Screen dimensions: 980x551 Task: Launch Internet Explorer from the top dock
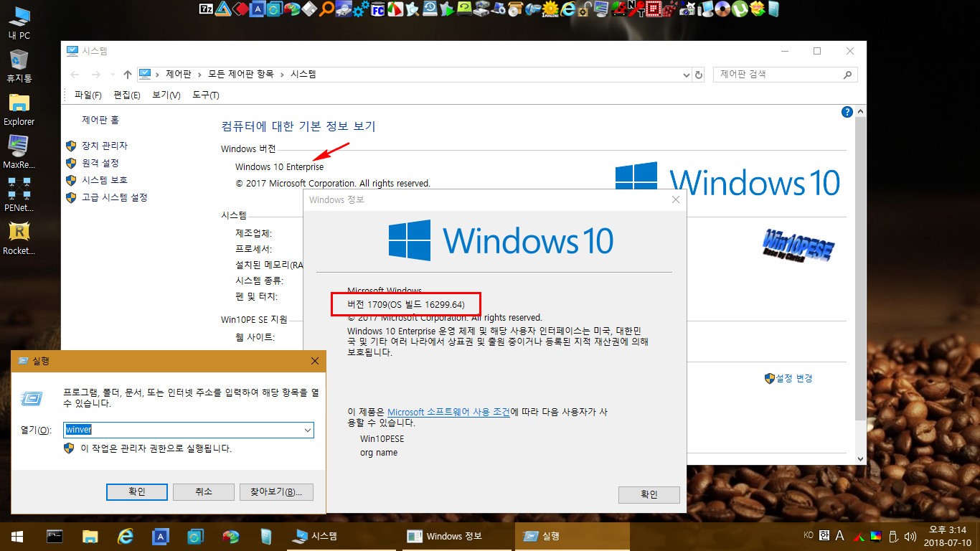[x=567, y=9]
